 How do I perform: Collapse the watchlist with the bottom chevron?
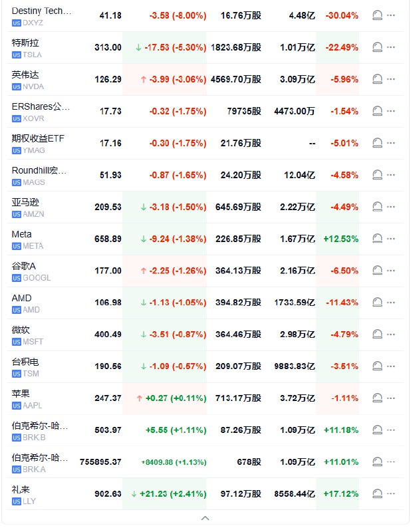coord(205,518)
